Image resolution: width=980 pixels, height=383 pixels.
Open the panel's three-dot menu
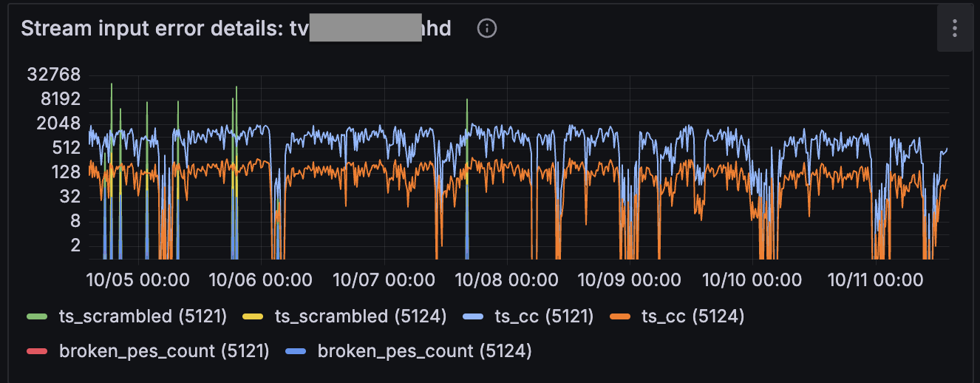pos(955,29)
